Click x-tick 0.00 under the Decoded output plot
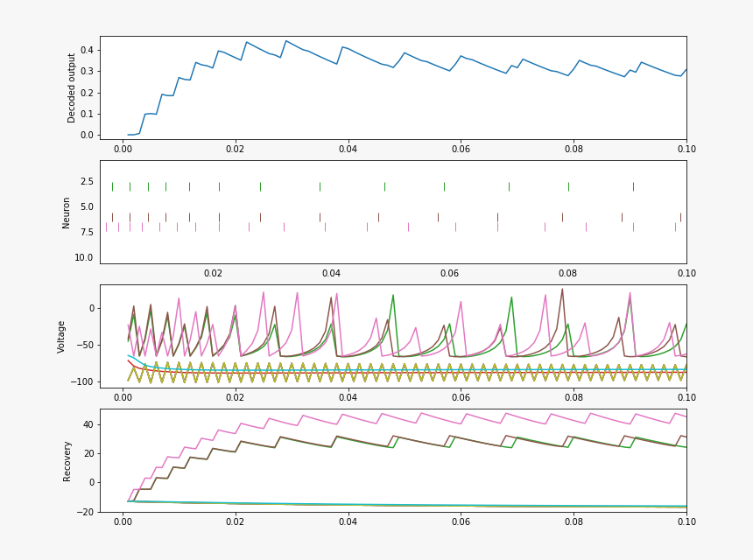753x560 pixels. click(x=123, y=150)
